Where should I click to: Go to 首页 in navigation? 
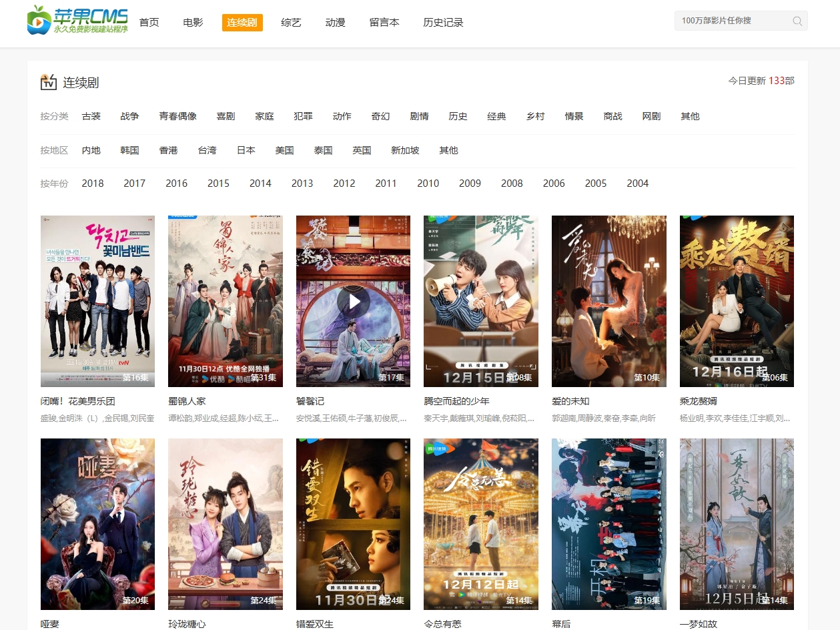(x=149, y=23)
